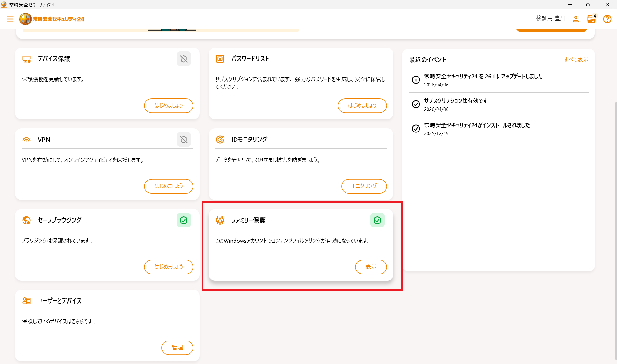This screenshot has width=617, height=364.
Task: Click 表示 in the ファミリー保護 card
Action: coord(371,267)
